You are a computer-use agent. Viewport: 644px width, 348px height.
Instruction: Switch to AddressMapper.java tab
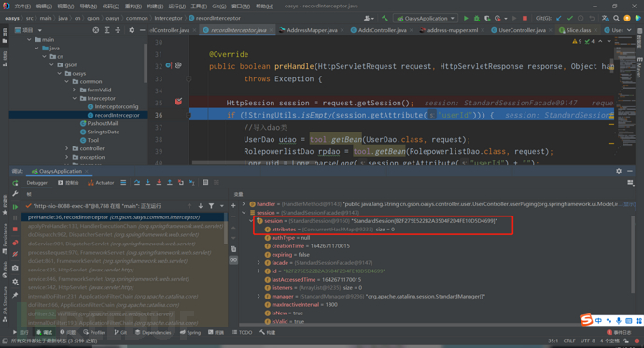click(312, 30)
